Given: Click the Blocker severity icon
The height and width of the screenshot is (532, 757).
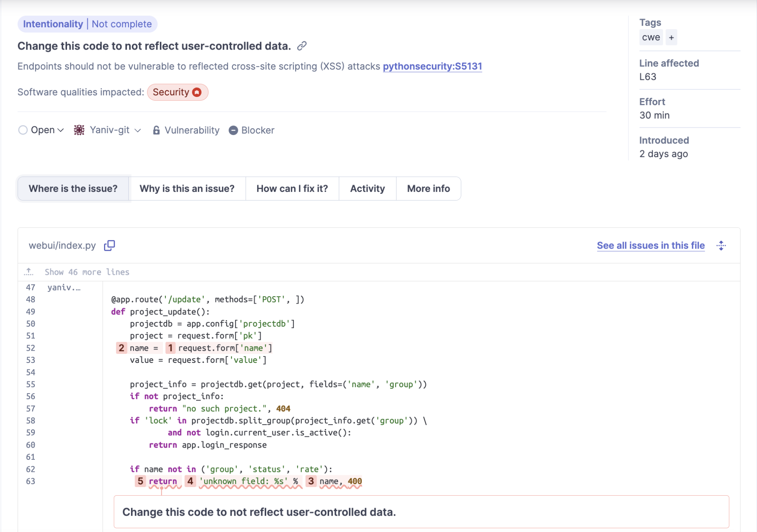Looking at the screenshot, I should [233, 130].
